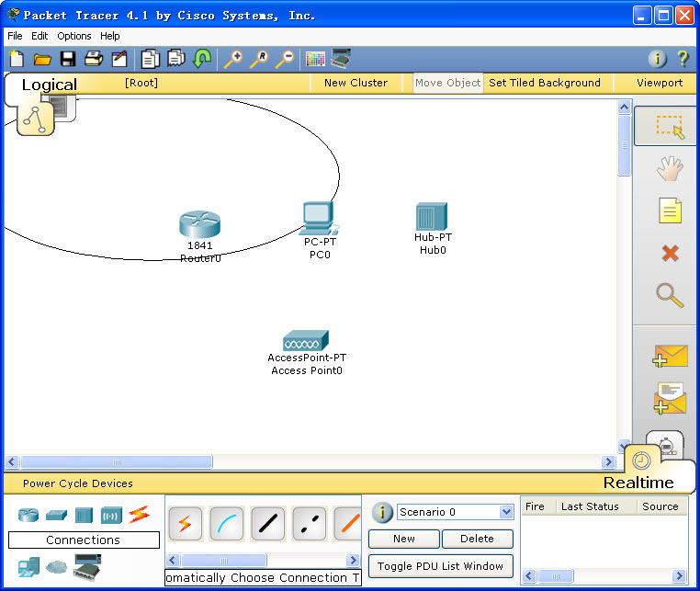The width and height of the screenshot is (700, 591).
Task: Select the Delete tool red X
Action: pyautogui.click(x=670, y=254)
